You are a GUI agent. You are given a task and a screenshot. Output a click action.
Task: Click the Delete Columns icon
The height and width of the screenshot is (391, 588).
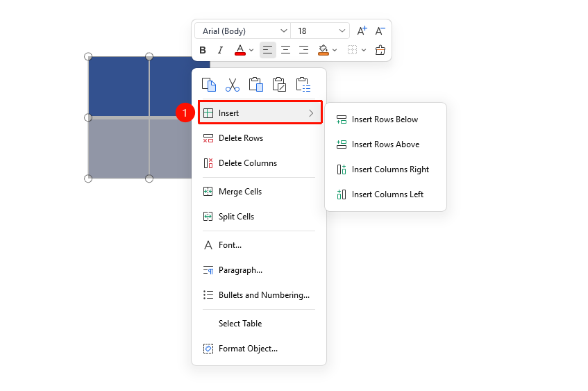point(208,163)
